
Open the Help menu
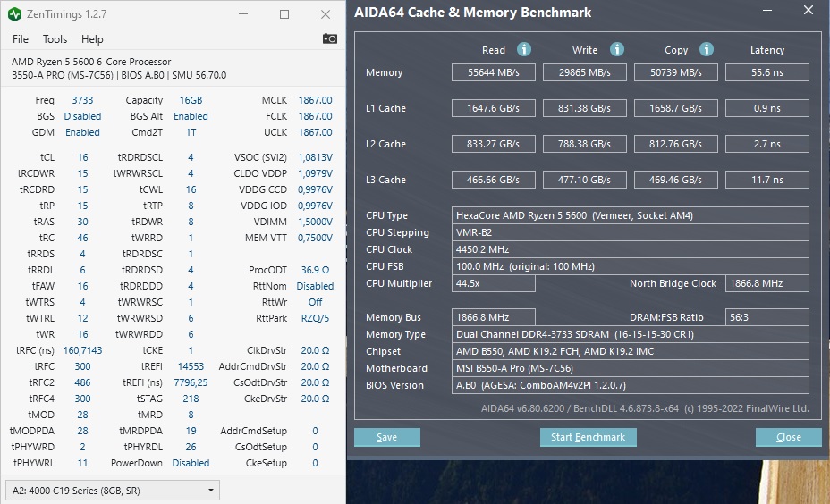[x=92, y=39]
